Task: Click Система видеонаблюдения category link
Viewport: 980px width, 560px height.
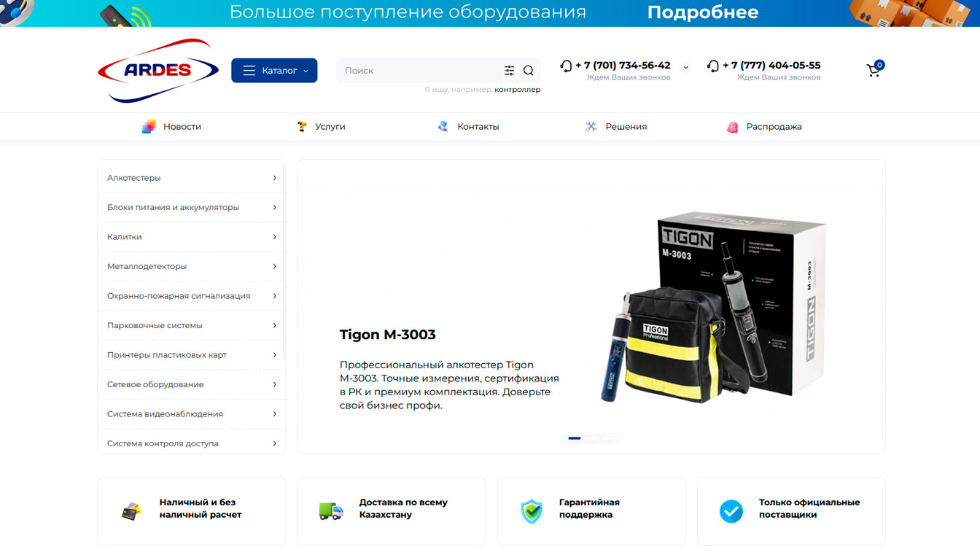Action: (x=165, y=414)
